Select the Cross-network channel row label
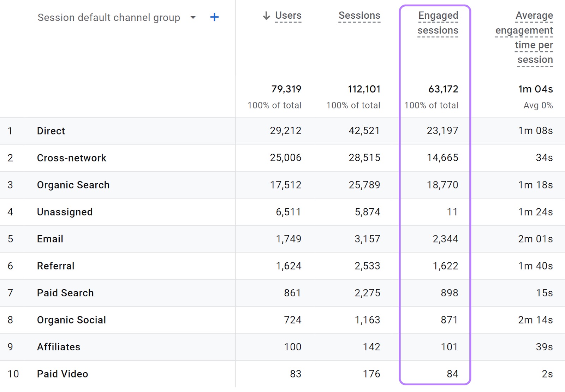This screenshot has height=392, width=565. 72,158
